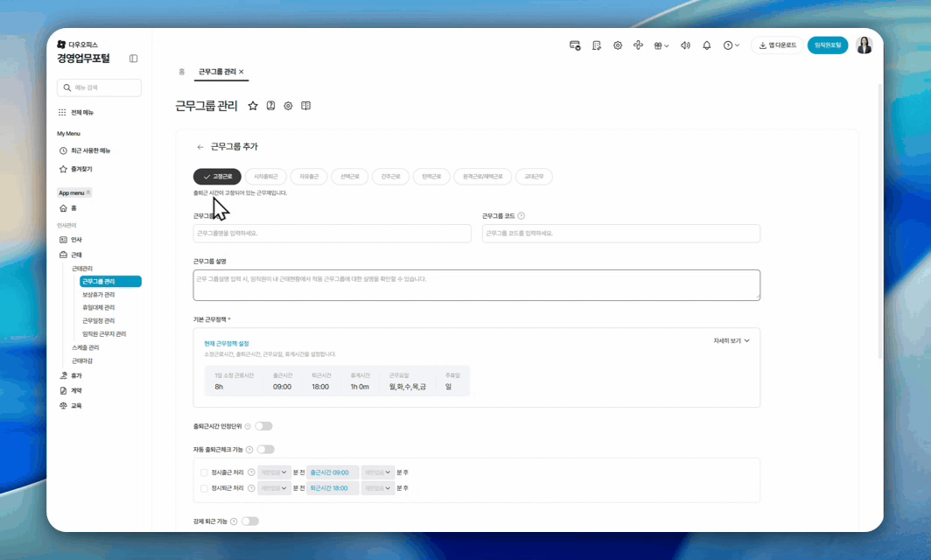Viewport: 931px width, 560px height.
Task: Toggle the 출퇴근시간 인정단위 switch
Action: pos(263,426)
